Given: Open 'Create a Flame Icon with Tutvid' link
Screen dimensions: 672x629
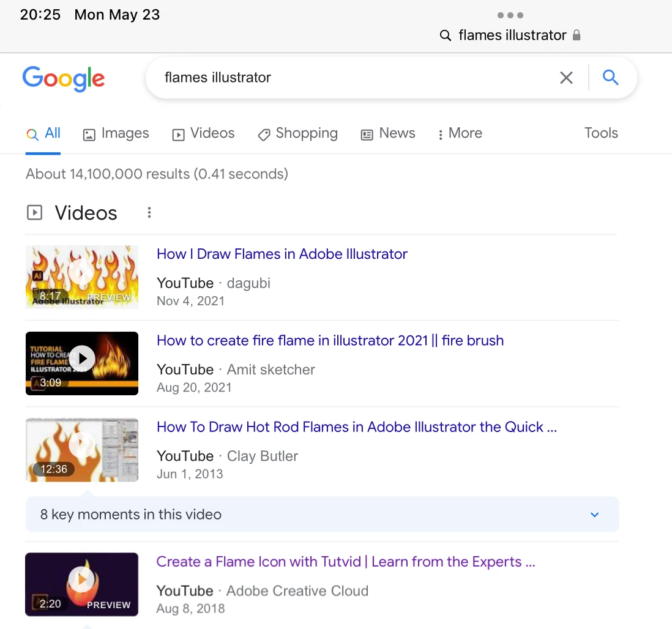Looking at the screenshot, I should [x=345, y=562].
